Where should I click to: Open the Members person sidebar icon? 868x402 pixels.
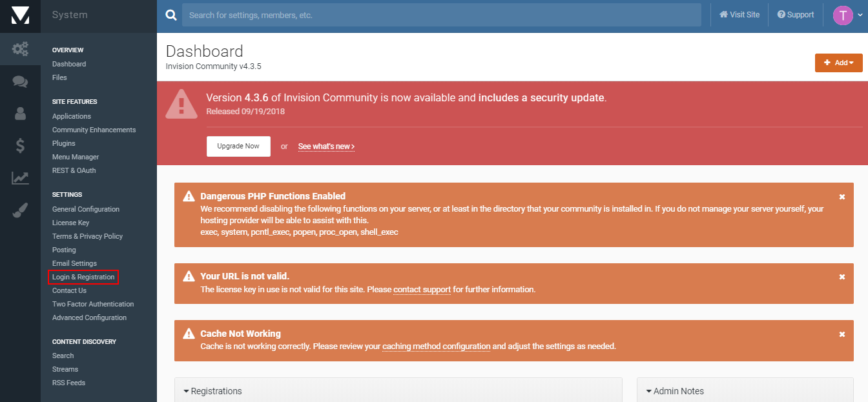pyautogui.click(x=20, y=114)
